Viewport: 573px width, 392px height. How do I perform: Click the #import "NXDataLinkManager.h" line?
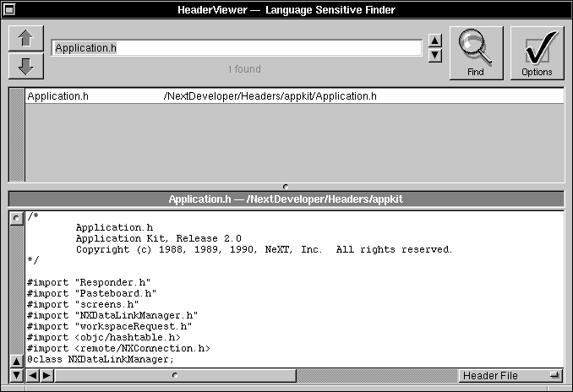[x=112, y=315]
